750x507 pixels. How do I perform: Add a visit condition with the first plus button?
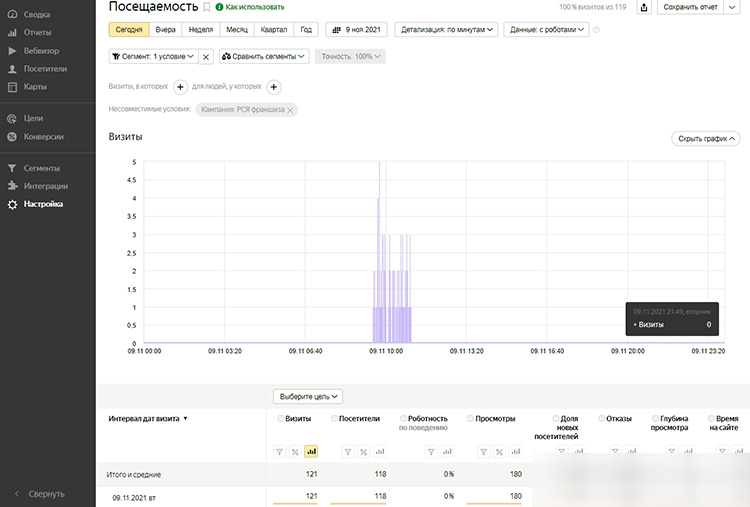pos(181,87)
